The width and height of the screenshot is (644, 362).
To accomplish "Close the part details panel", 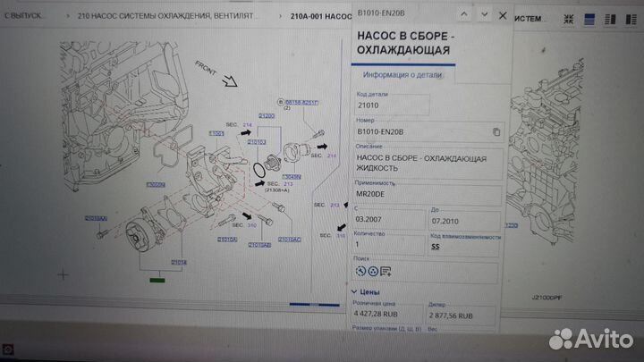I will click(503, 15).
